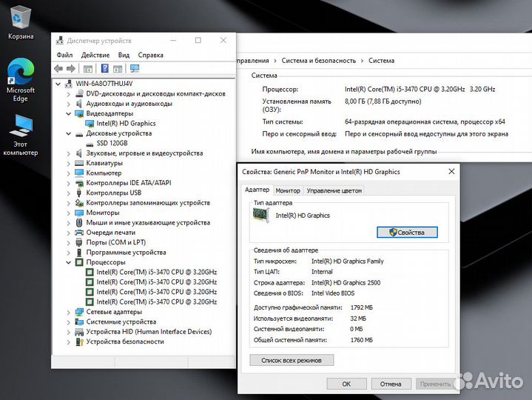
Task: Open the Действие menu
Action: pos(95,55)
